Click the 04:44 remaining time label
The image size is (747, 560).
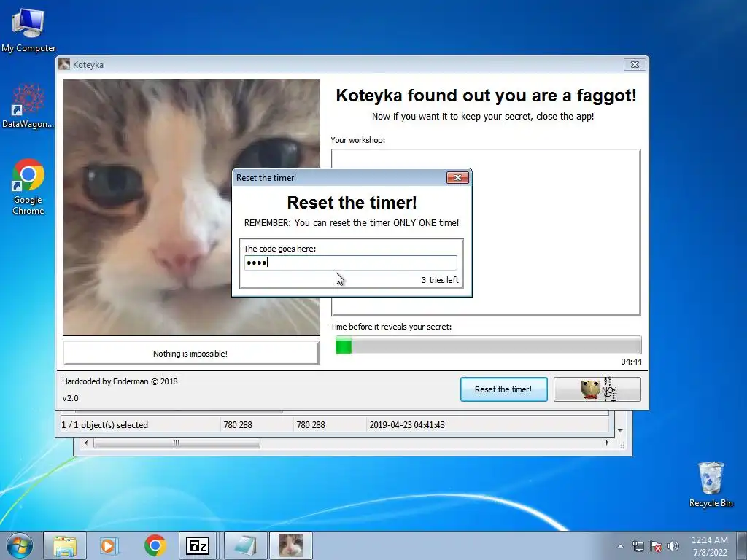coord(631,362)
